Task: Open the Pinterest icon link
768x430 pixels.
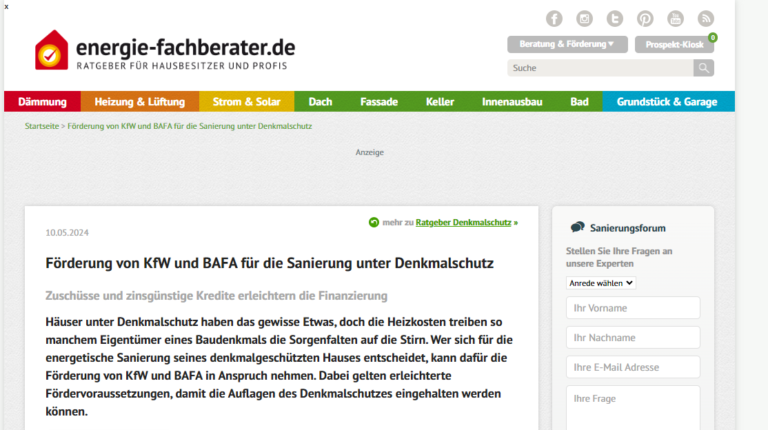Action: (x=645, y=18)
